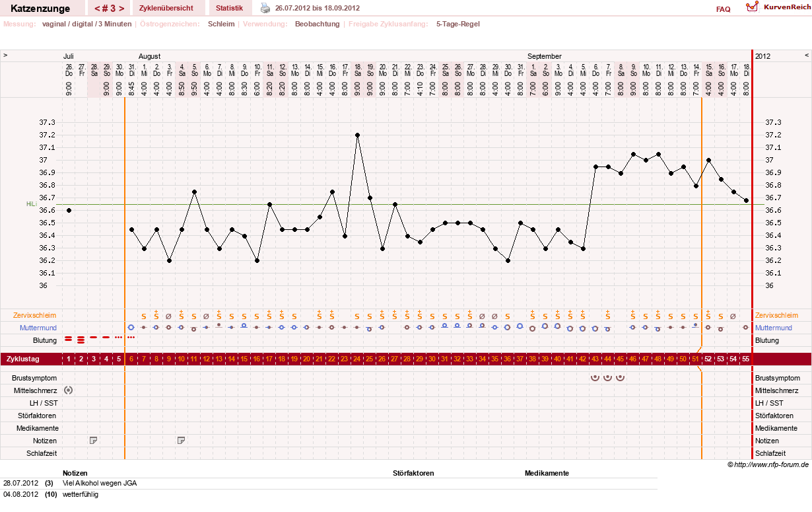Image resolution: width=812 pixels, height=512 pixels.
Task: Click the note text 'Viel Alkohol wegen JGA'
Action: [x=100, y=483]
